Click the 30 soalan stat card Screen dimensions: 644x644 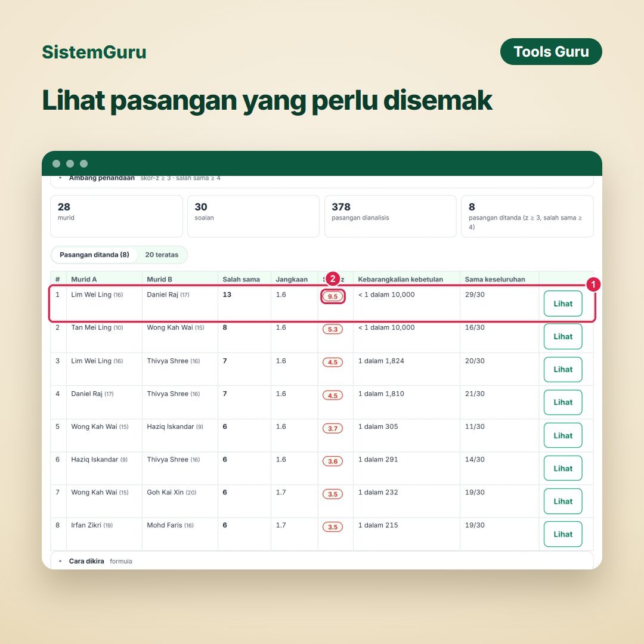tap(253, 216)
